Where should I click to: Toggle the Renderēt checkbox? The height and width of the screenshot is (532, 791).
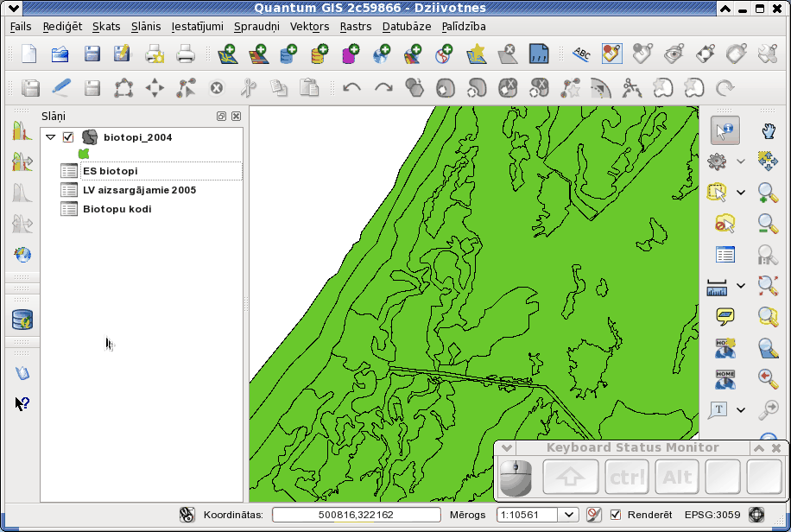click(616, 515)
